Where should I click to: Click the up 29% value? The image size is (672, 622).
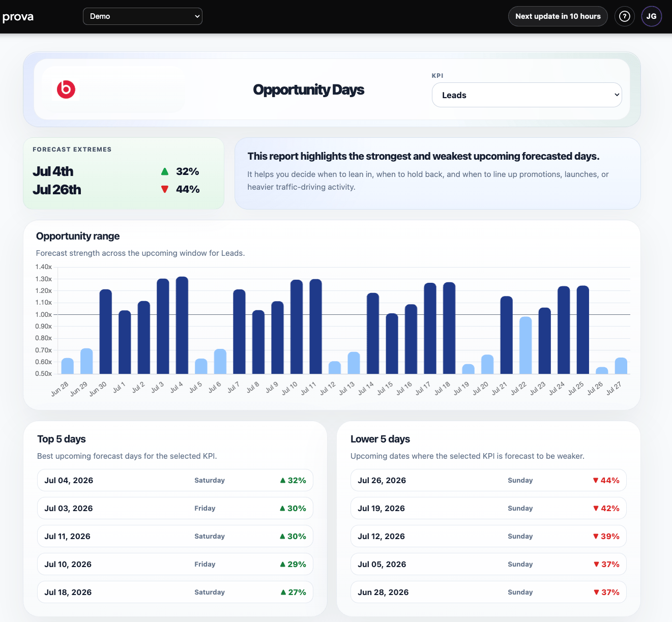click(x=294, y=564)
